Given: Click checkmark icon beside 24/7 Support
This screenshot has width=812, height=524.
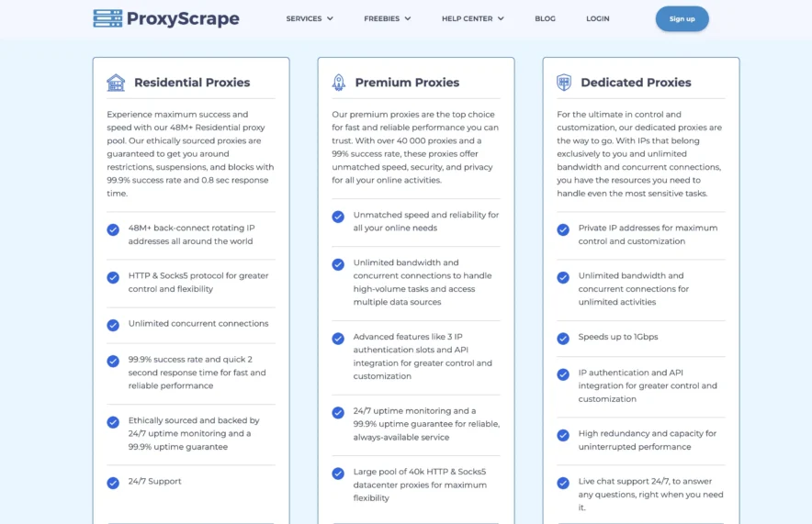Looking at the screenshot, I should tap(113, 483).
